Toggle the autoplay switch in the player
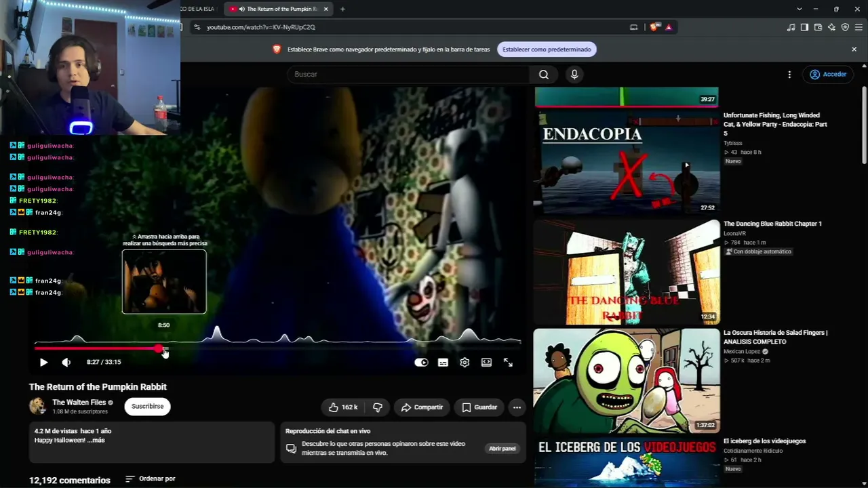Image resolution: width=868 pixels, height=488 pixels. pos(421,363)
